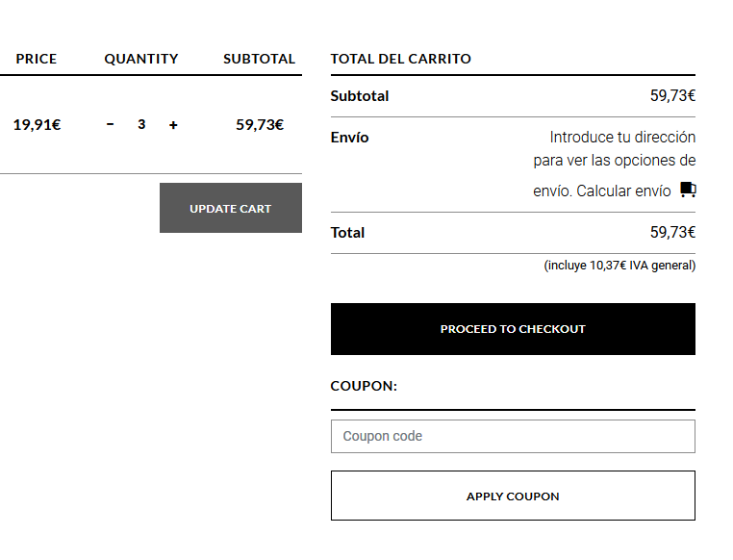Click the plus quantity button
This screenshot has height=560, width=733.
click(173, 124)
